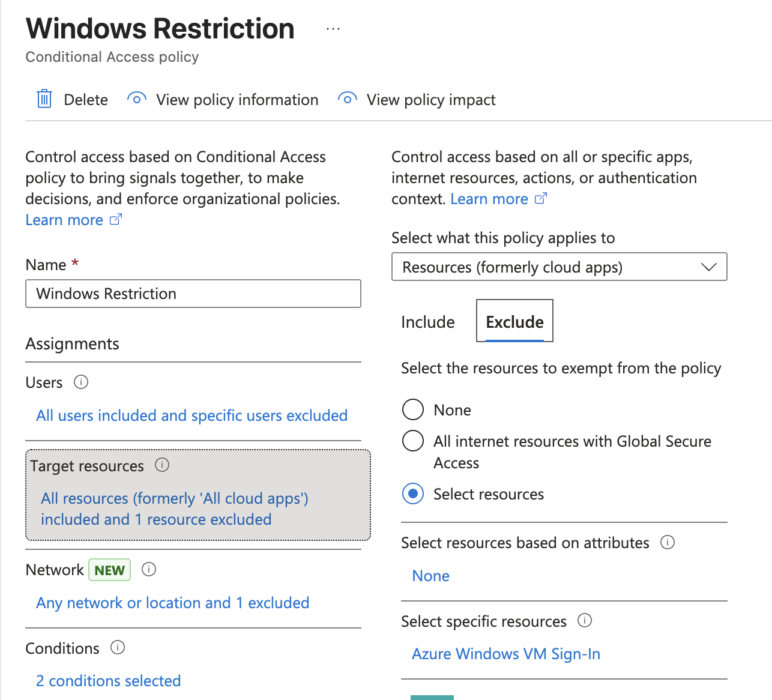This screenshot has width=772, height=700.
Task: Open All users included and specific users excluded
Action: (192, 415)
